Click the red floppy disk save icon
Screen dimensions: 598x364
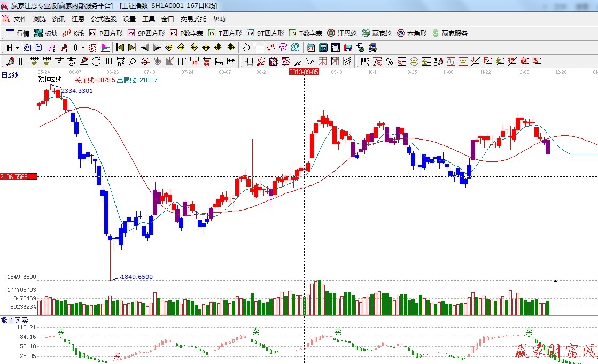coord(347,47)
